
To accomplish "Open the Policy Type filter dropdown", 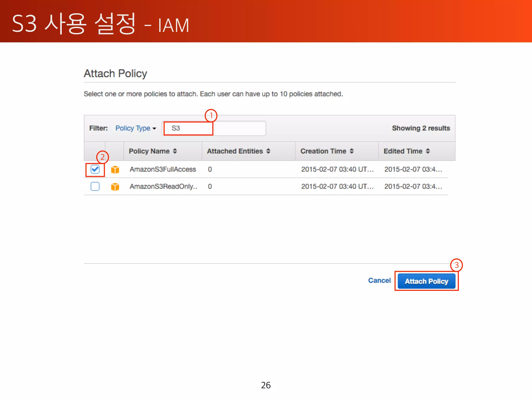I will [x=136, y=128].
